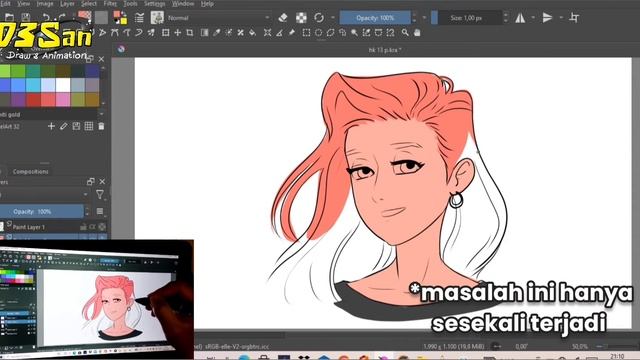Select the Zoom magnifier tool

(405, 33)
